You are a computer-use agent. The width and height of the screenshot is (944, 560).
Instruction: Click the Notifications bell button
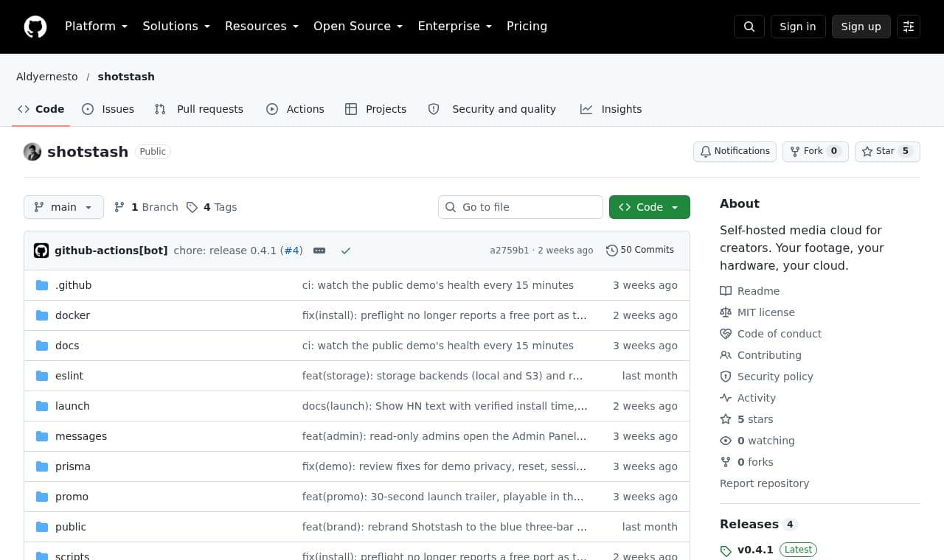pos(735,151)
